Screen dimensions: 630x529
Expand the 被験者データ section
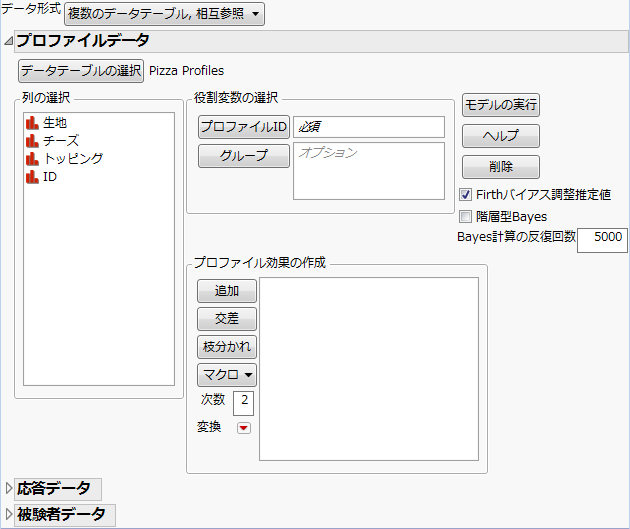tap(9, 514)
